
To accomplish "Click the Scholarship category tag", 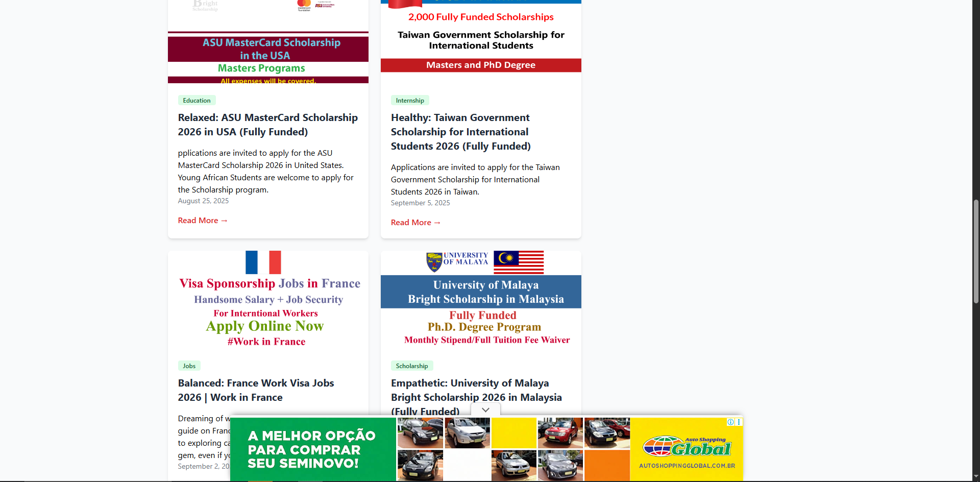I will coord(412,366).
